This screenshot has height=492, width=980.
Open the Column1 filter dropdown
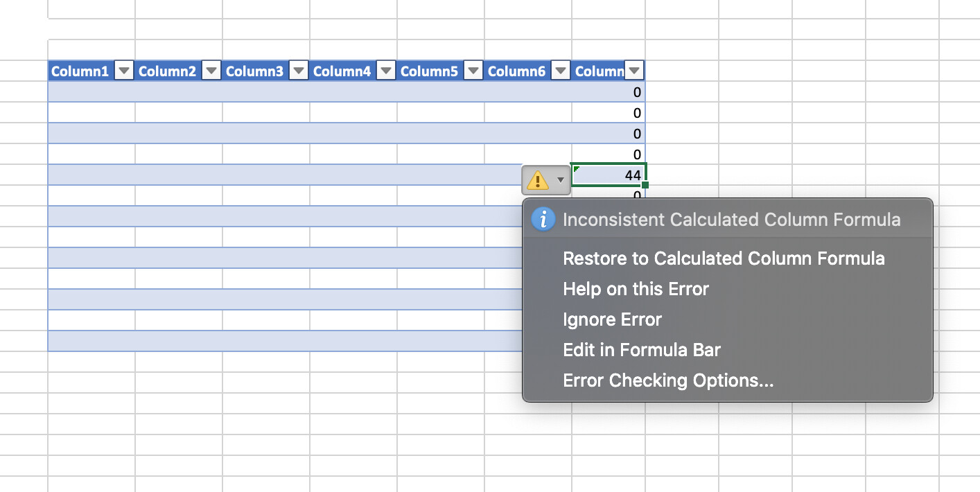(x=123, y=70)
